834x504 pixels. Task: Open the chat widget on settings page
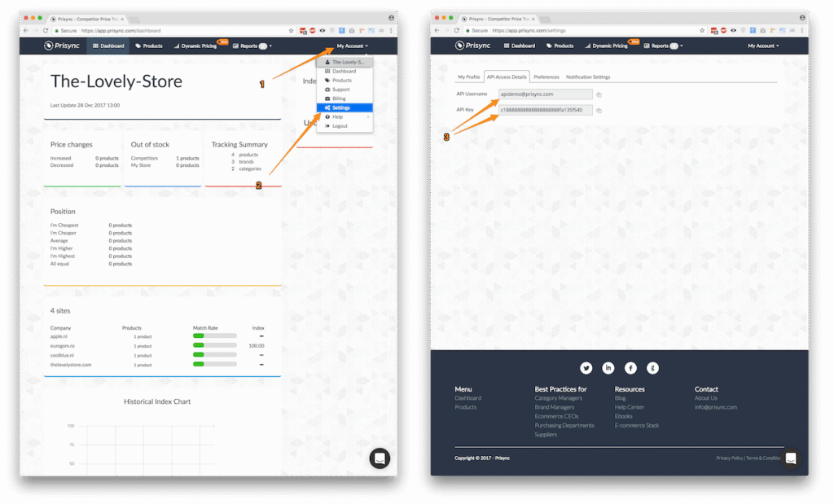coord(790,458)
